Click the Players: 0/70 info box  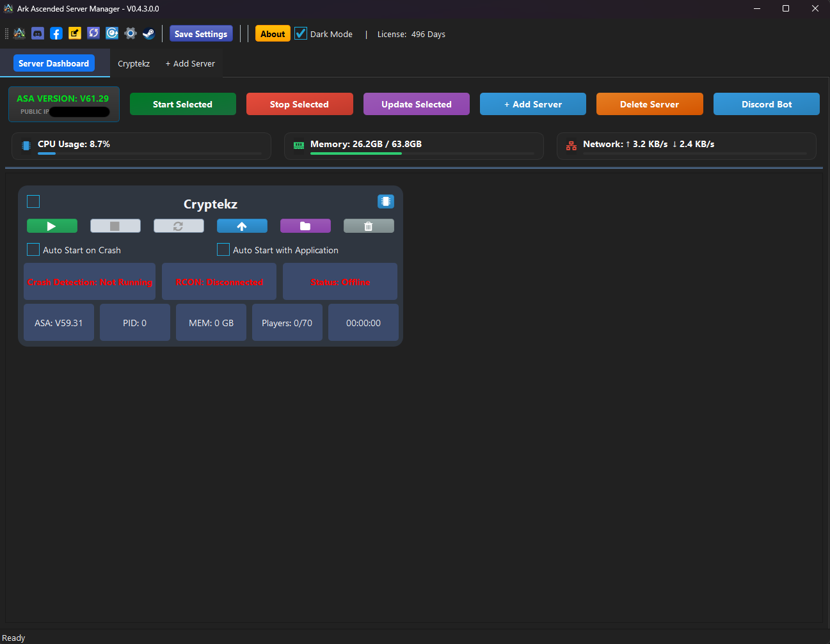[287, 322]
